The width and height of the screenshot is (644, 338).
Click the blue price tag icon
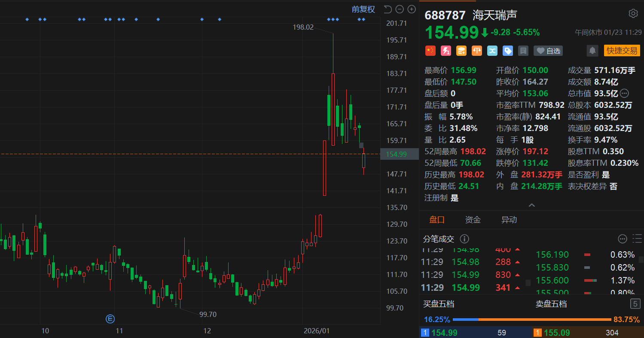pyautogui.click(x=508, y=51)
